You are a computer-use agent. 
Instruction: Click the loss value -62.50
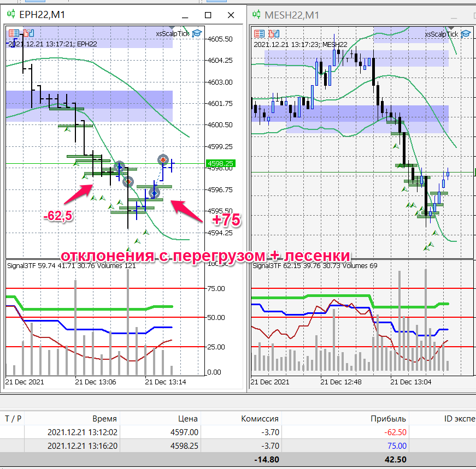pyautogui.click(x=395, y=432)
